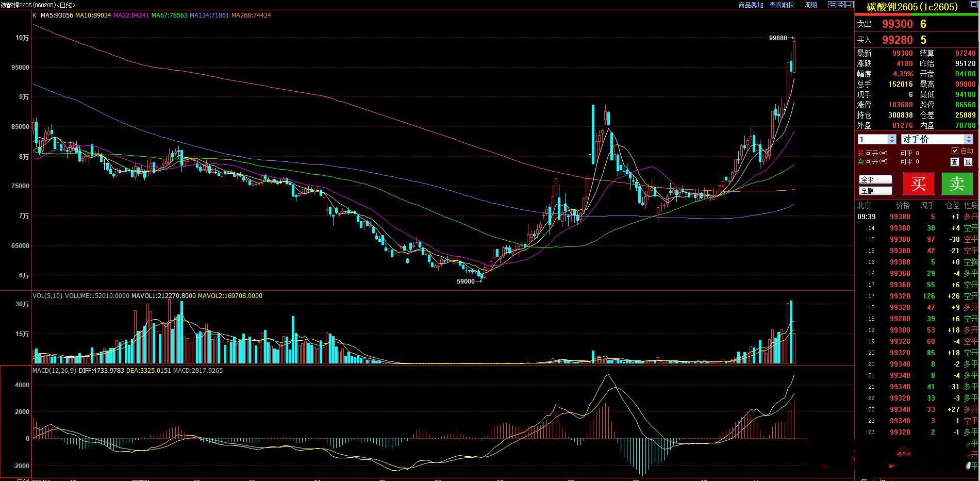Click the 持仓 open interest value 300838

coord(901,115)
